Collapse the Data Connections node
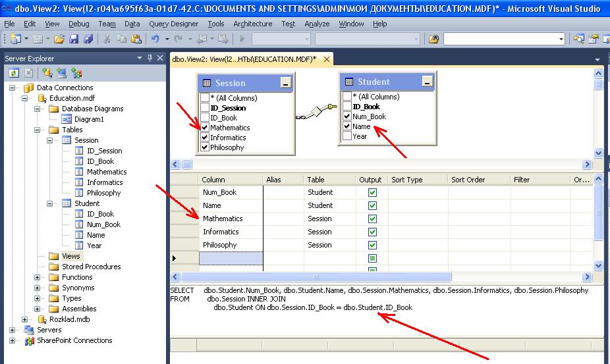Screen dimensions: 610x364 click(12, 88)
